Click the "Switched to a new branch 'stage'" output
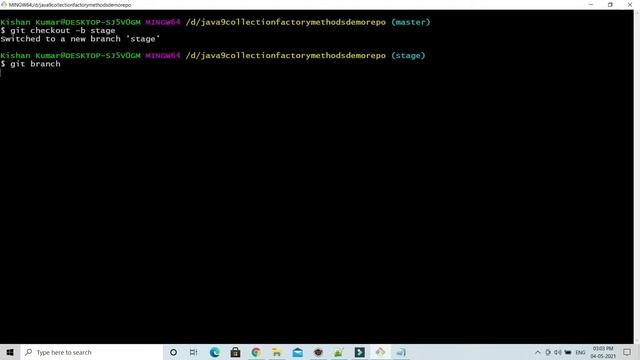Screen dimensions: 640x360 (x=80, y=39)
